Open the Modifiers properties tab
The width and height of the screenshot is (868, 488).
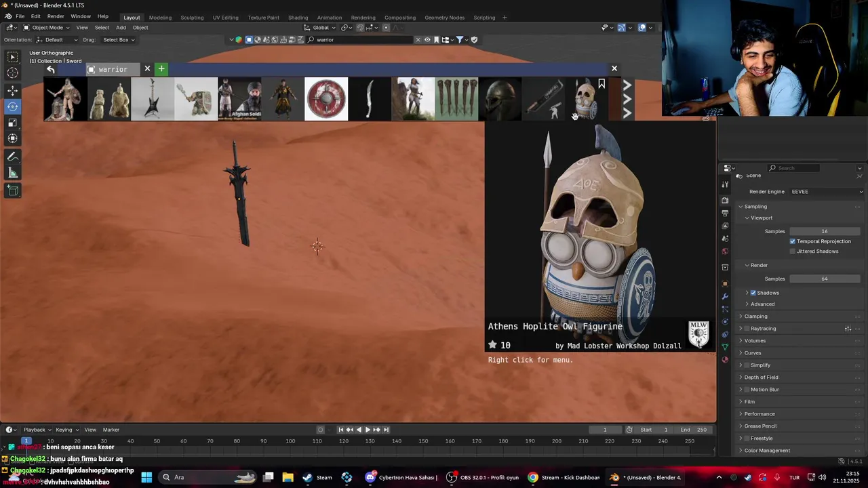tap(725, 296)
